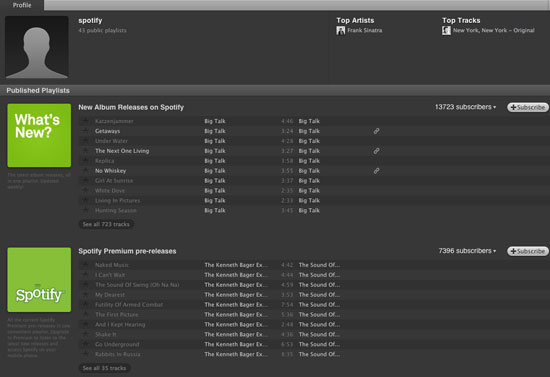This screenshot has height=377, width=550.
Task: Click See all 35 tracks
Action: (104, 368)
